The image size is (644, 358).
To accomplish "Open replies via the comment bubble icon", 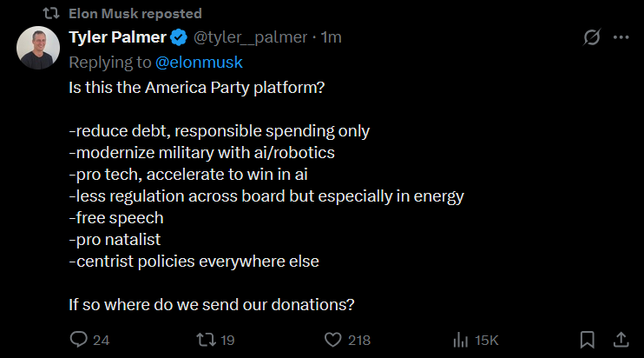I will click(78, 340).
